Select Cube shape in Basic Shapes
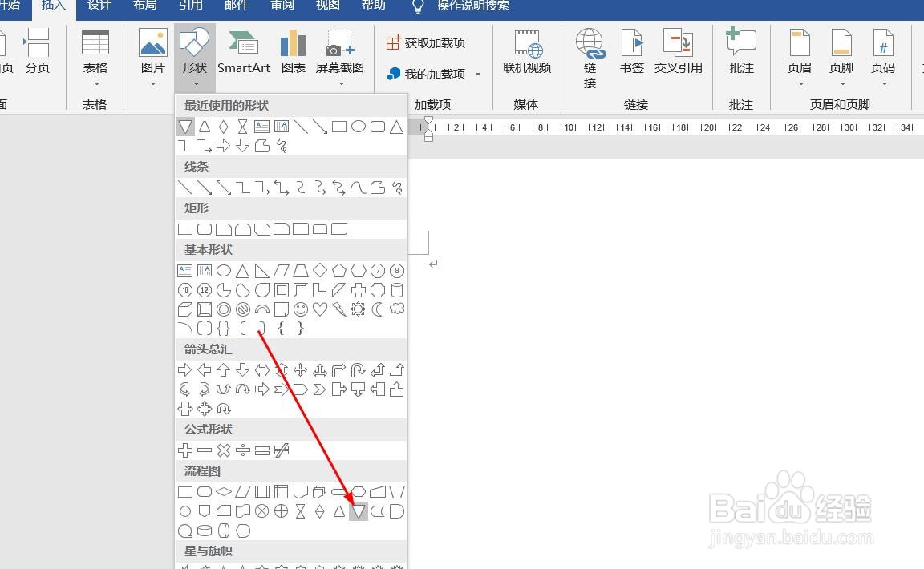This screenshot has width=924, height=569. click(185, 309)
